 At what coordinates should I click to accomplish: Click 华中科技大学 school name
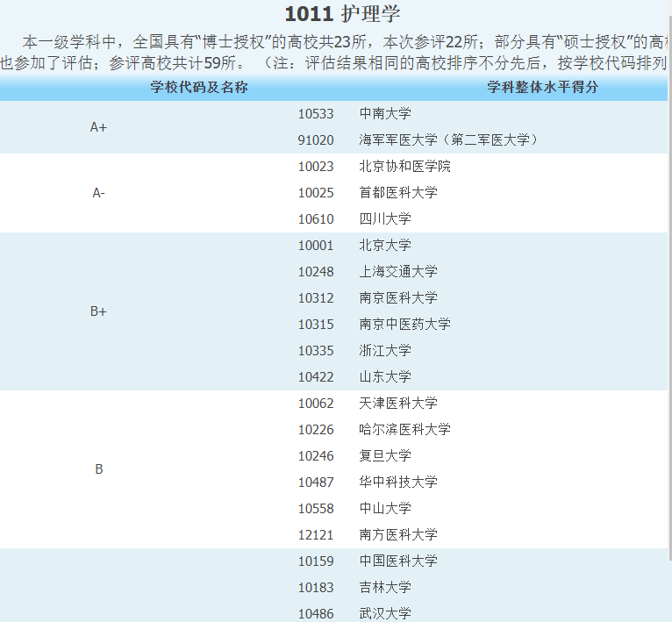coord(397,483)
